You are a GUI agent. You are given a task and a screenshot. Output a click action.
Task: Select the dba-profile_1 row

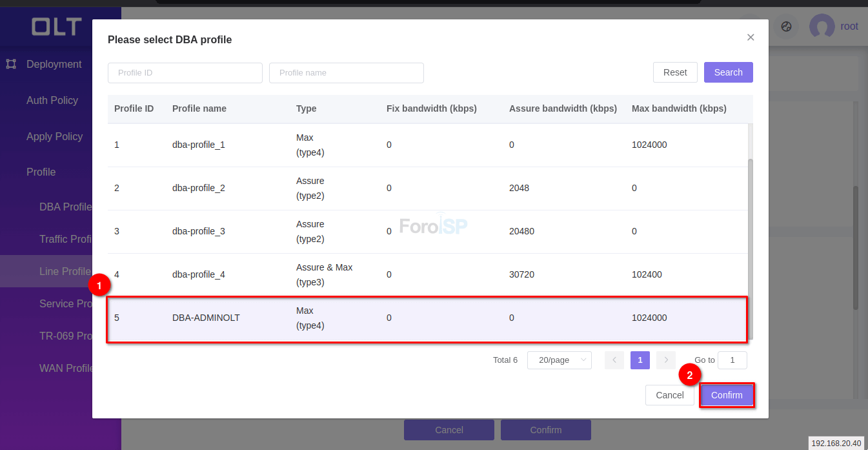tap(426, 145)
